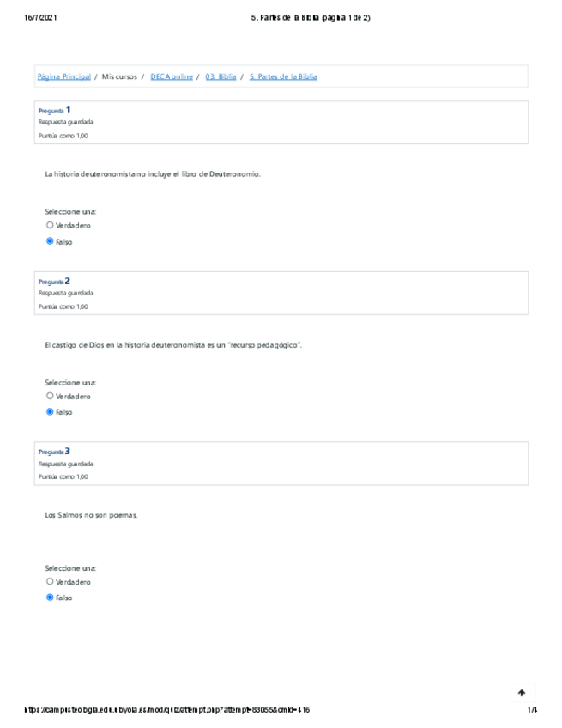The image size is (562, 728).
Task: Select Verdadero for Pregunta 1
Action: [x=50, y=226]
